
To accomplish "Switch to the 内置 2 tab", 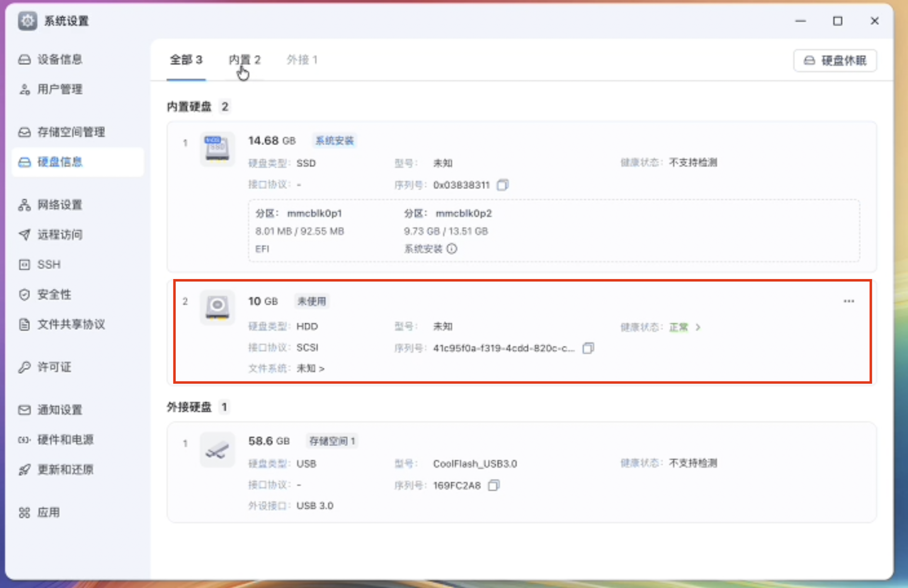I will point(245,60).
